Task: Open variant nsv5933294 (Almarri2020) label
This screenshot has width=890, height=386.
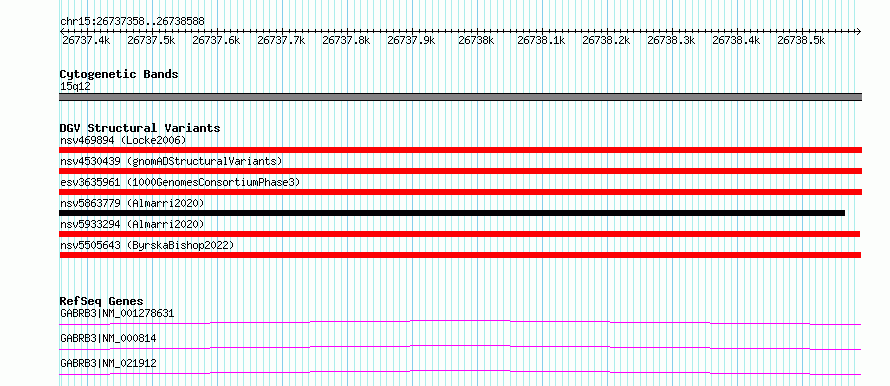Action: click(132, 224)
